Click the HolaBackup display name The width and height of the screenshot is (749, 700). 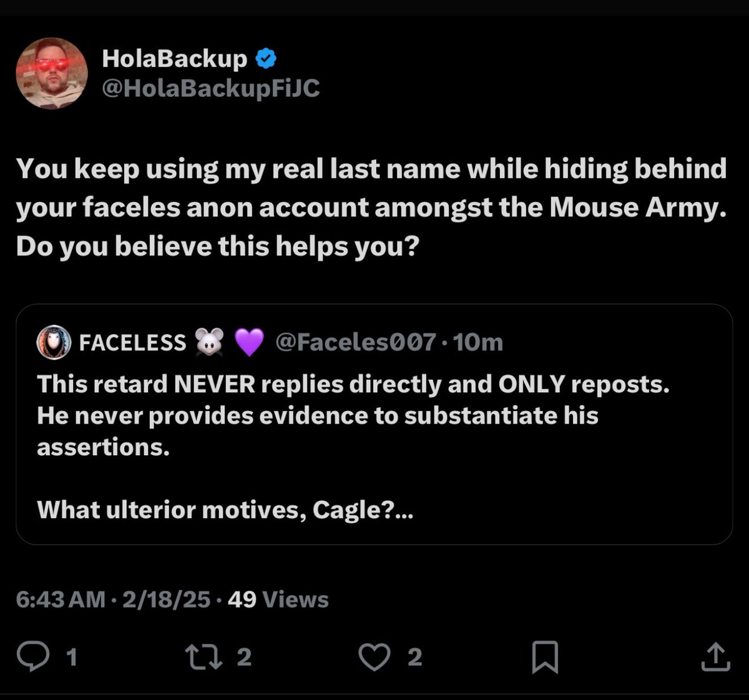coord(175,58)
